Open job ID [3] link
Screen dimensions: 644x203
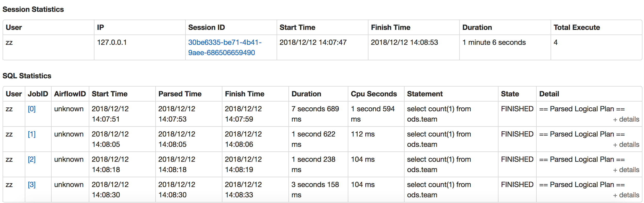coord(31,185)
